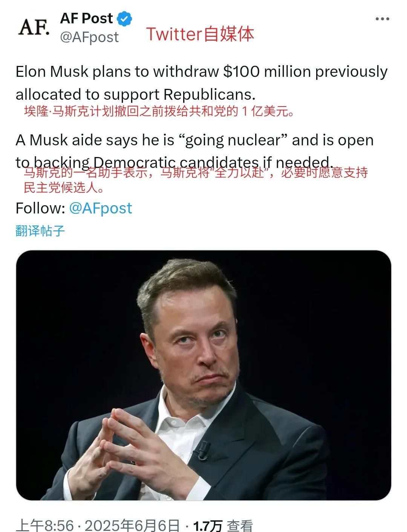
Task: Click the "Elon Musk plans to withdraw" sentence
Action: [x=117, y=72]
